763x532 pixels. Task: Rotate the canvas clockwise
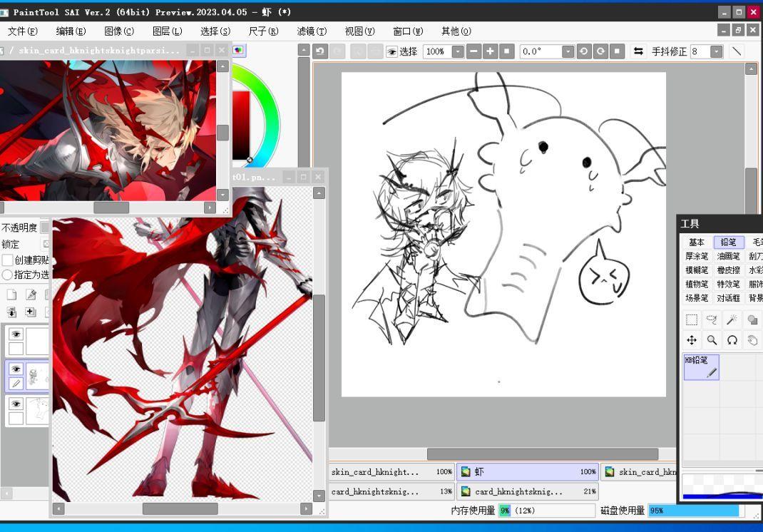[x=600, y=51]
